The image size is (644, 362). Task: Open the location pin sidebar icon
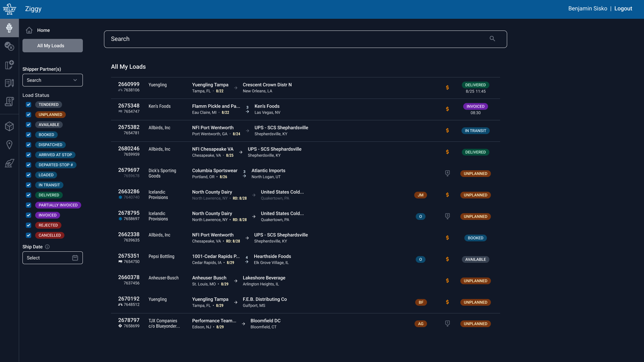pos(9,145)
